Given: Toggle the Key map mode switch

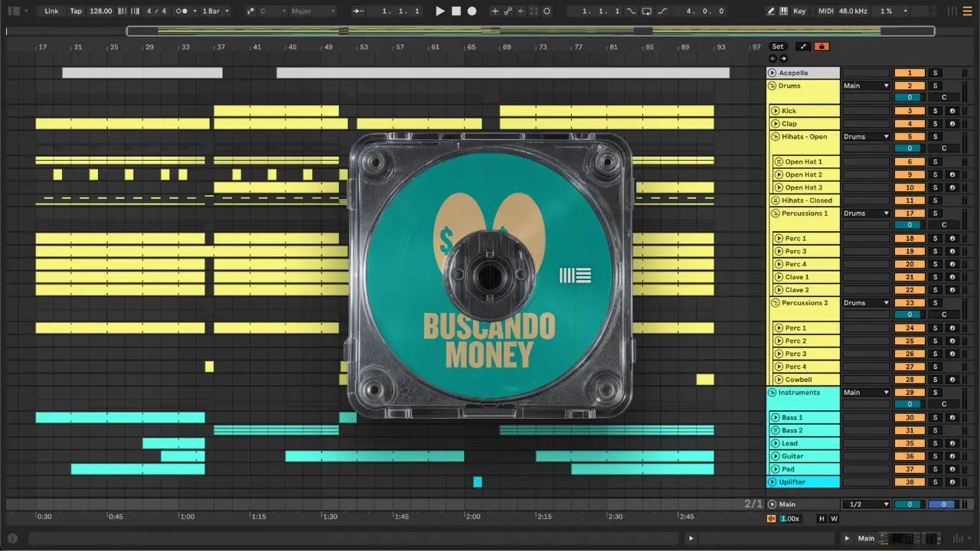Looking at the screenshot, I should 799,11.
